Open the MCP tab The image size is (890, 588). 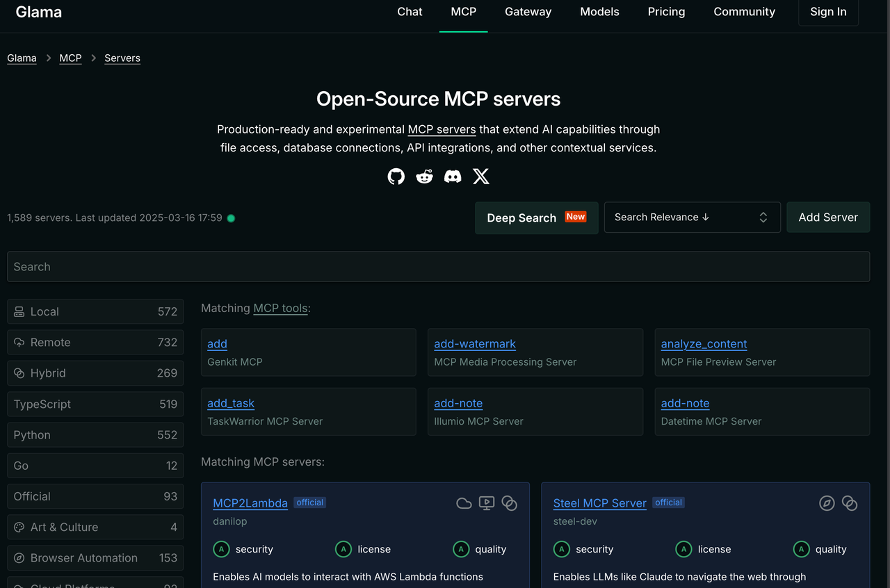(464, 12)
